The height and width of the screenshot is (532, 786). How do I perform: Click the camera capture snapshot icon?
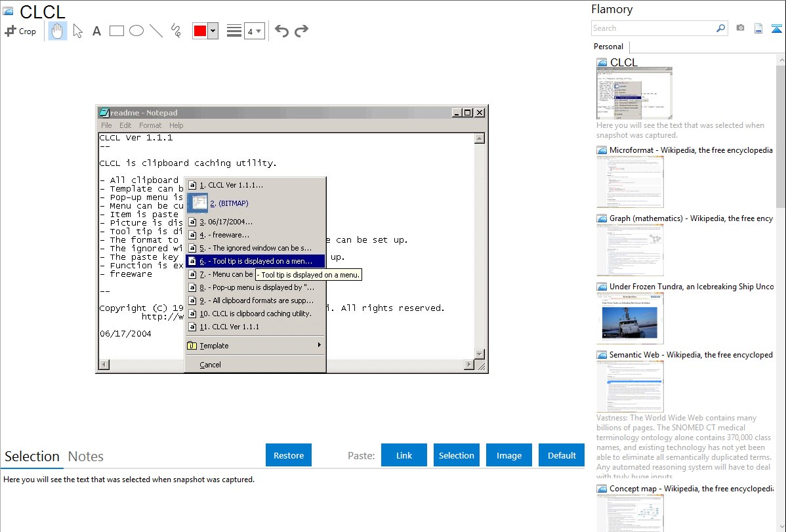click(740, 28)
